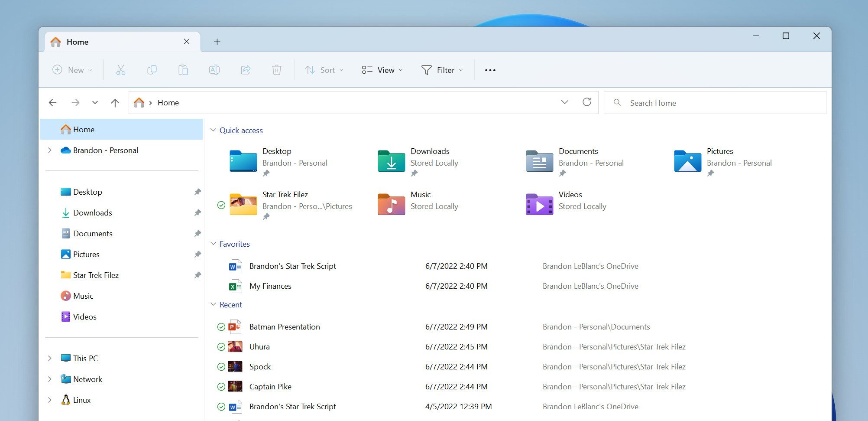Unpin Desktop using sidebar pin icon
This screenshot has height=421, width=868.
point(198,192)
